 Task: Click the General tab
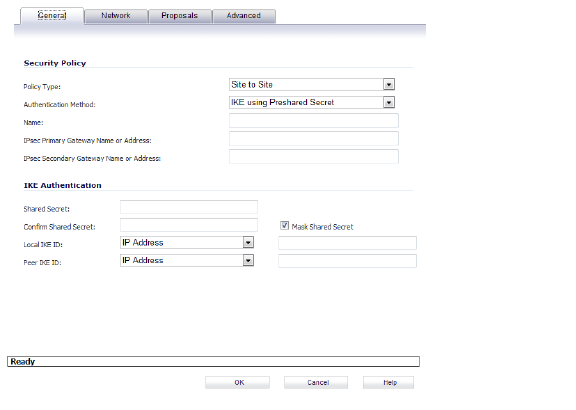(x=52, y=16)
